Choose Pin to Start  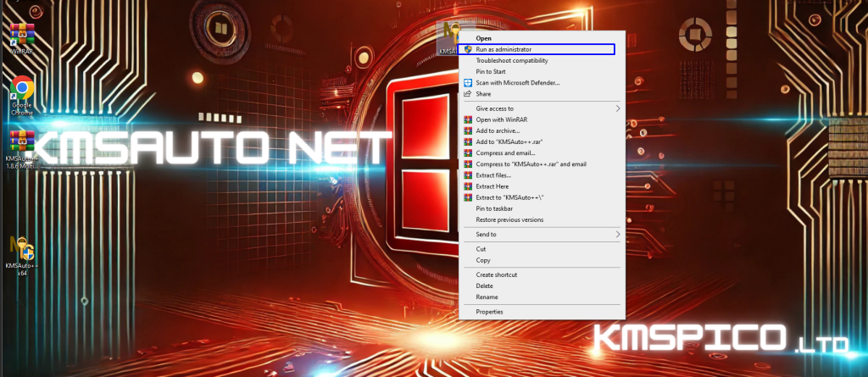(x=491, y=71)
